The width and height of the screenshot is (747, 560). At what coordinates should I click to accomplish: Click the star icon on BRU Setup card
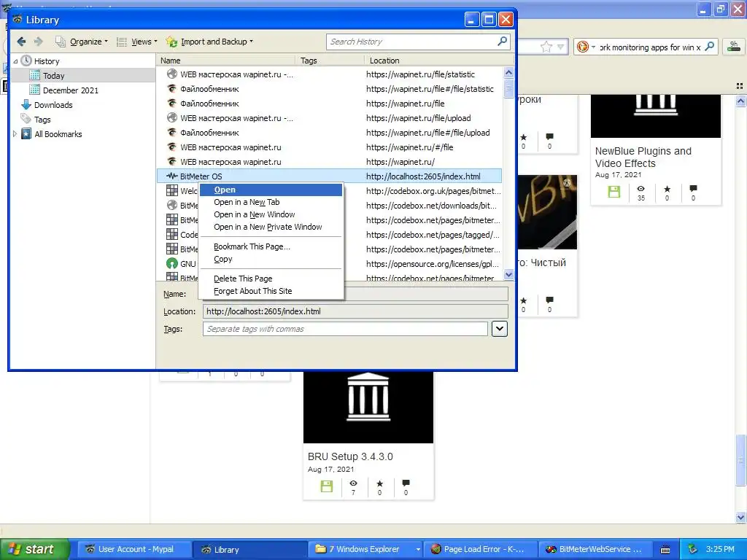[x=379, y=483]
